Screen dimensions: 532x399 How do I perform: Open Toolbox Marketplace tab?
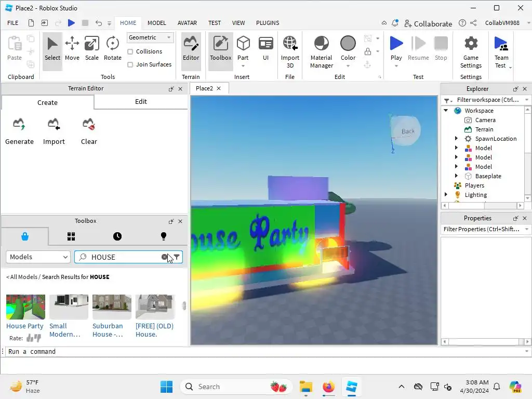25,236
